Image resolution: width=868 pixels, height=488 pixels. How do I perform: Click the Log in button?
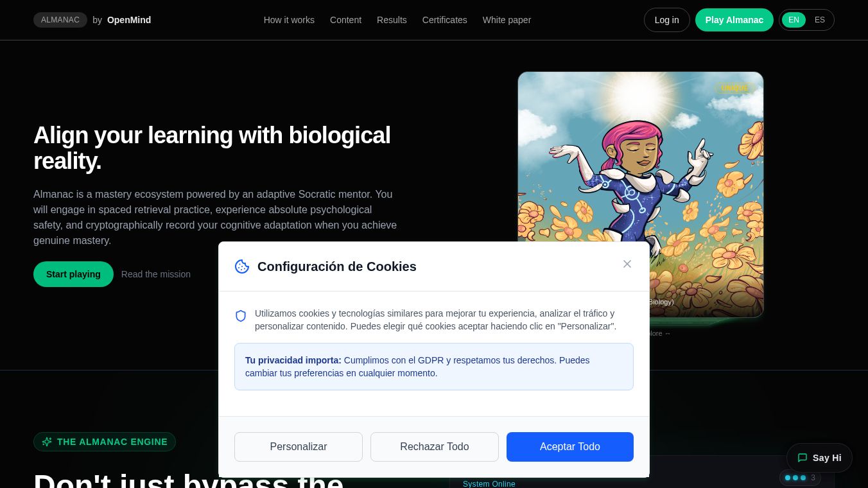click(x=666, y=20)
